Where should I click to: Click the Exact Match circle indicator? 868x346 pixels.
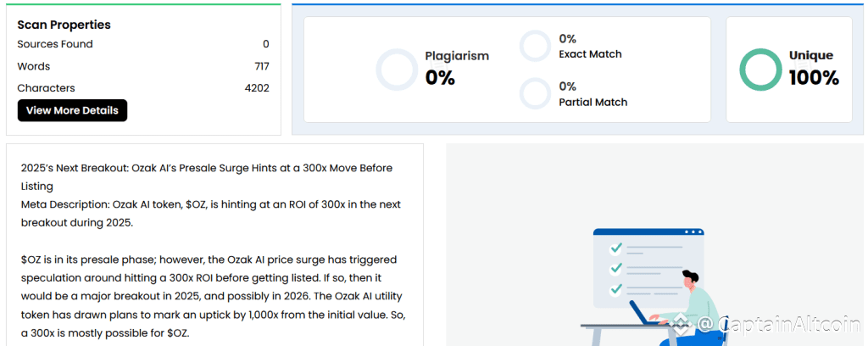[535, 46]
